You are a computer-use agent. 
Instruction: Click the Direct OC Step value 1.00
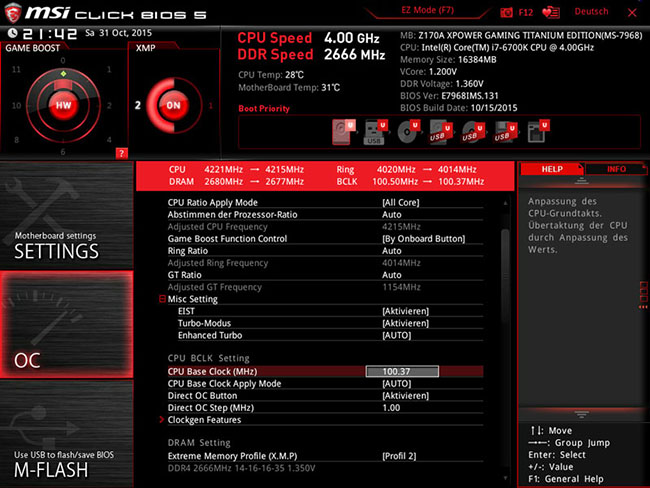[x=391, y=408]
